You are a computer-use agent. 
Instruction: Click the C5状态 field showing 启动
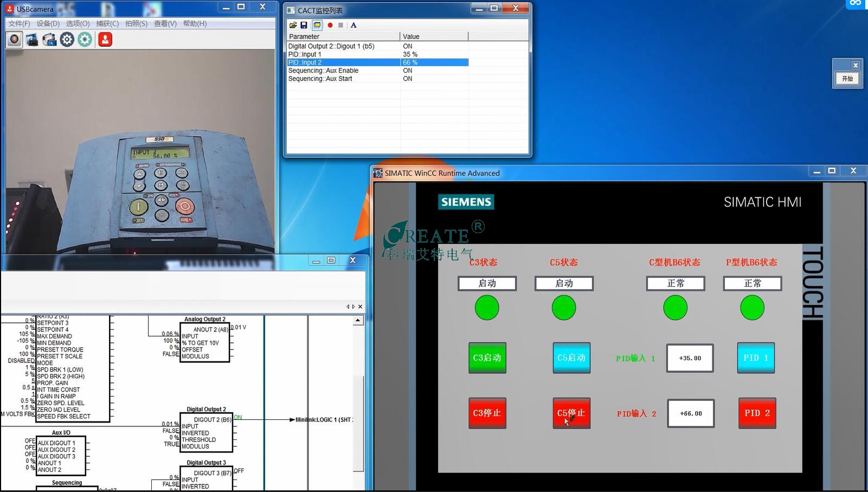(564, 283)
